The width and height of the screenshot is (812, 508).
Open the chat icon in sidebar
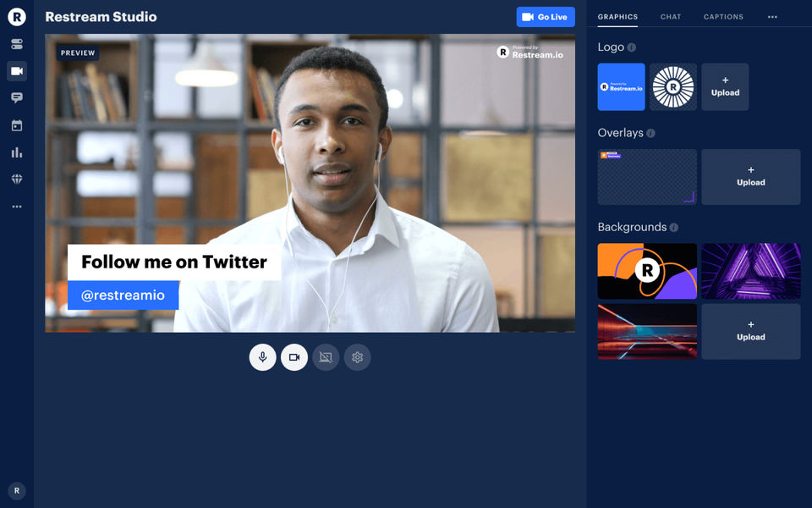coord(17,98)
